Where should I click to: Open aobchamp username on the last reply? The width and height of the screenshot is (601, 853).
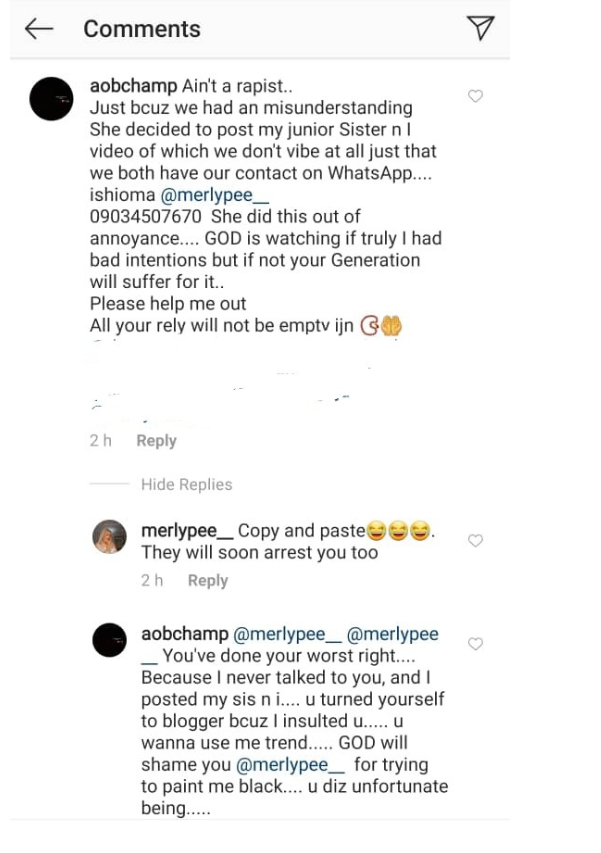coord(184,634)
